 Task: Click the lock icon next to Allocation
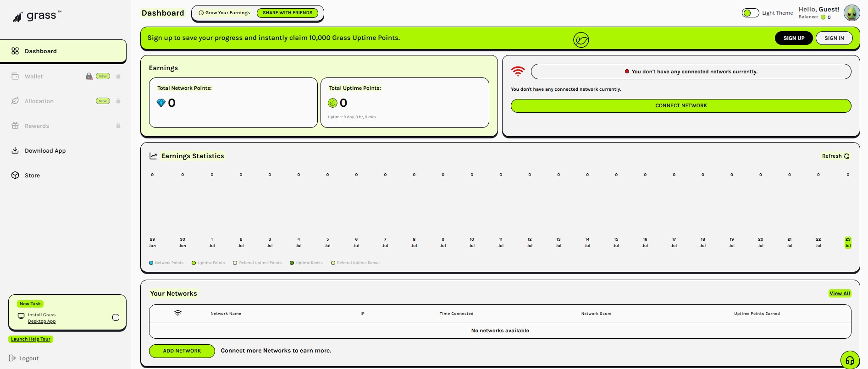[118, 101]
